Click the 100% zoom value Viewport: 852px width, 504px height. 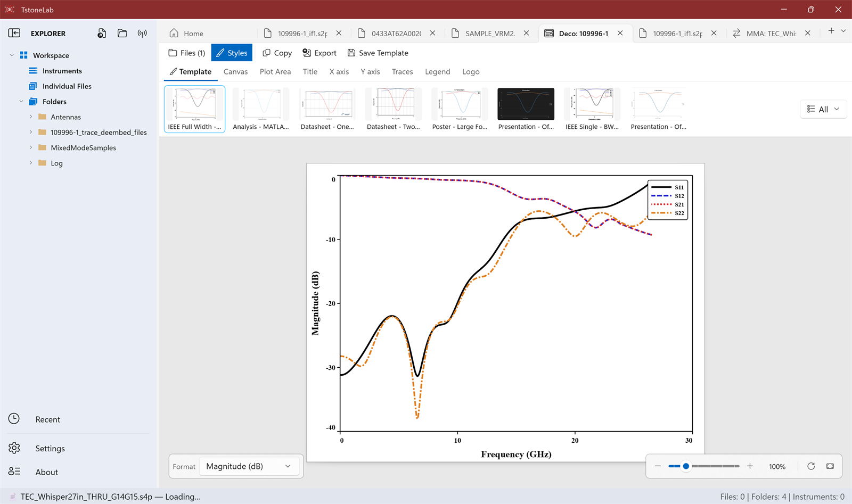[x=777, y=467]
